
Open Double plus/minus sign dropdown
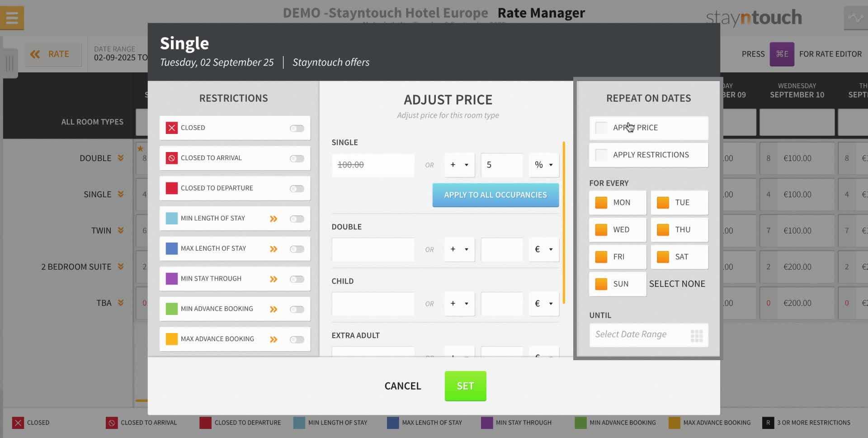[459, 250]
